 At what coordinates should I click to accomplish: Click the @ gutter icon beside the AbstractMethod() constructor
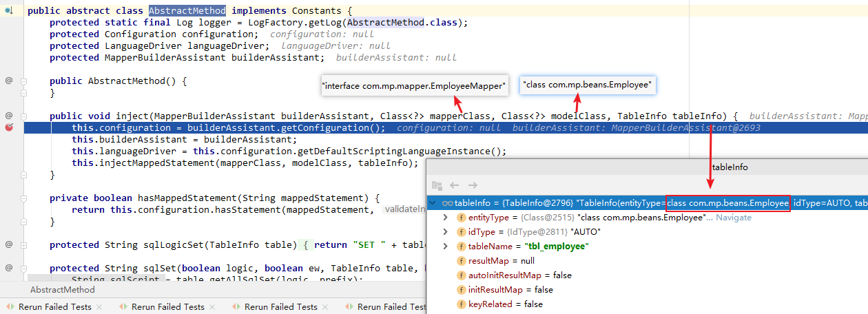[x=9, y=81]
